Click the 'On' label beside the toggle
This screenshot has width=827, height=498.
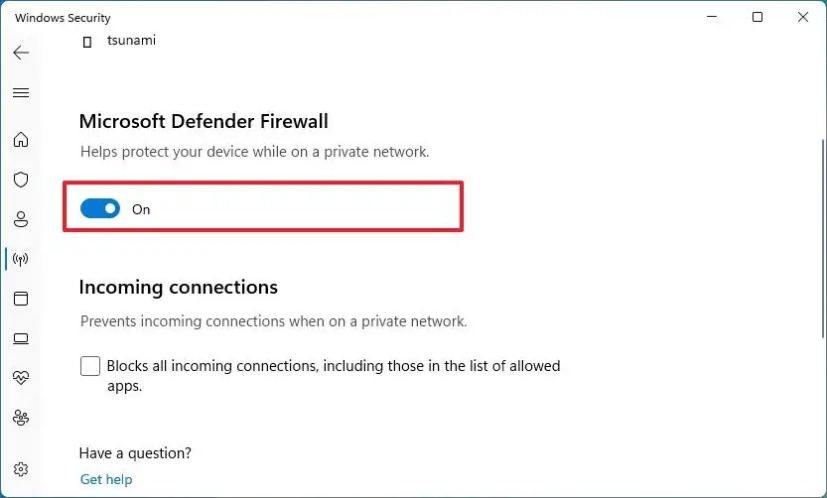coord(141,209)
